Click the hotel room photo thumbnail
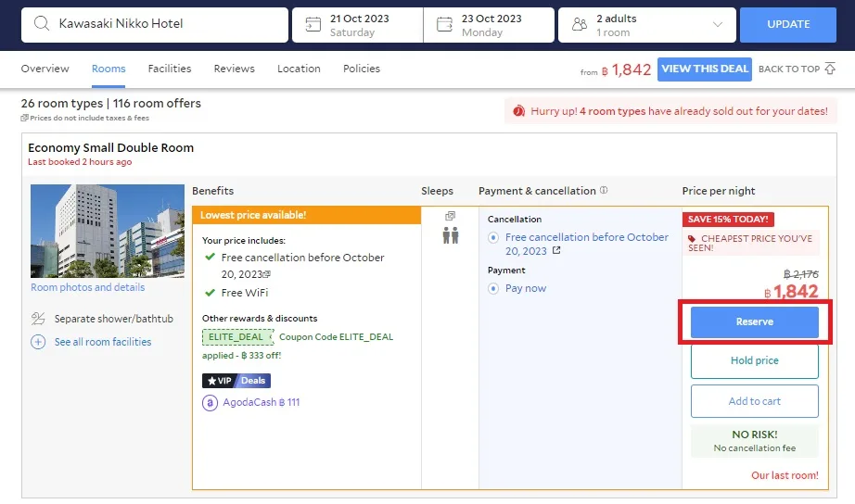 pos(108,231)
